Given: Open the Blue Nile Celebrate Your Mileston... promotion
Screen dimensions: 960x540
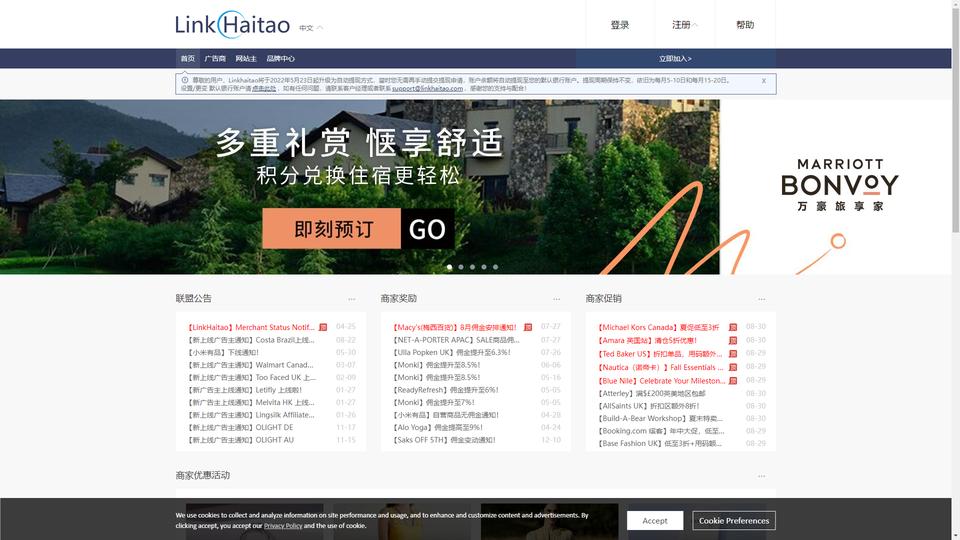Looking at the screenshot, I should [x=661, y=381].
